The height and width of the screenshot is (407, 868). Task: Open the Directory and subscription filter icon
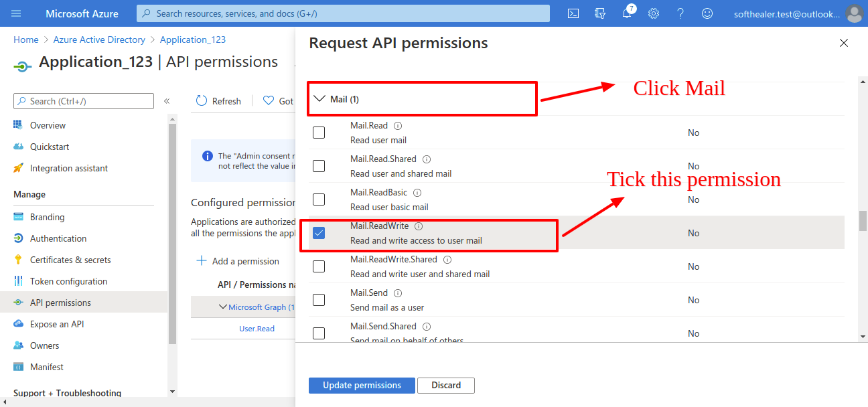pos(600,13)
